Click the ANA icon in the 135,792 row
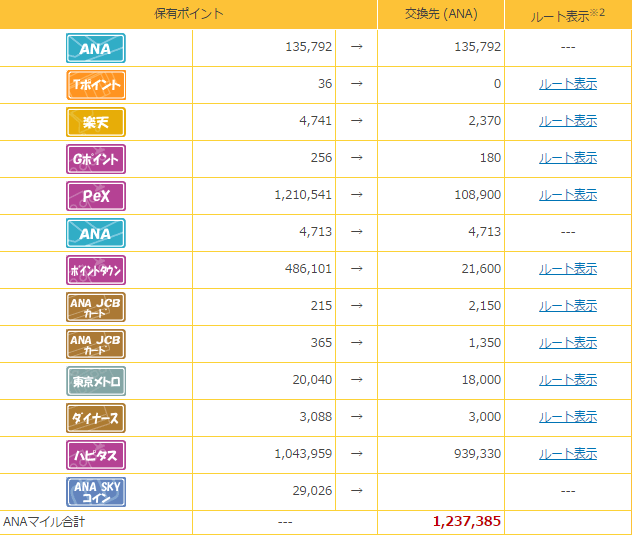This screenshot has height=535, width=632. point(96,48)
